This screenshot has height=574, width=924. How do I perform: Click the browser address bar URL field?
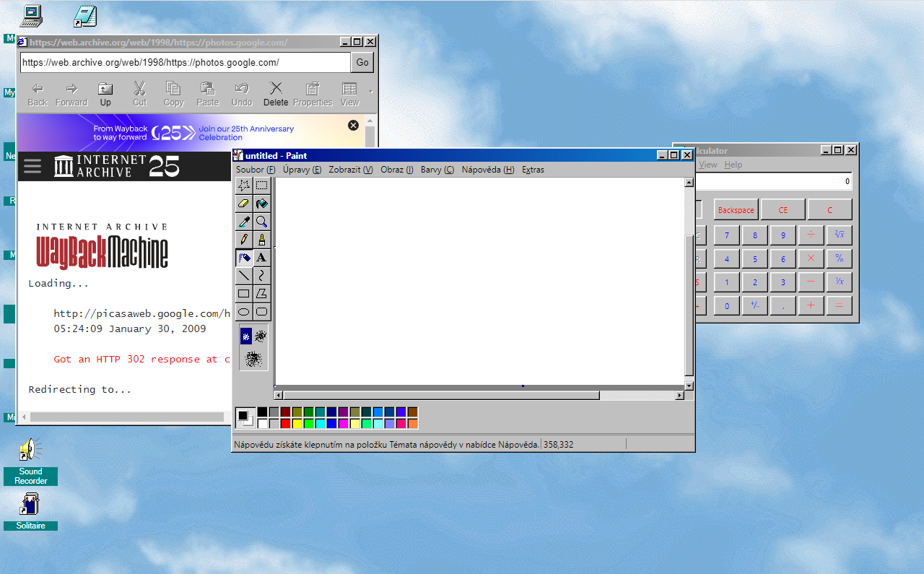[185, 63]
